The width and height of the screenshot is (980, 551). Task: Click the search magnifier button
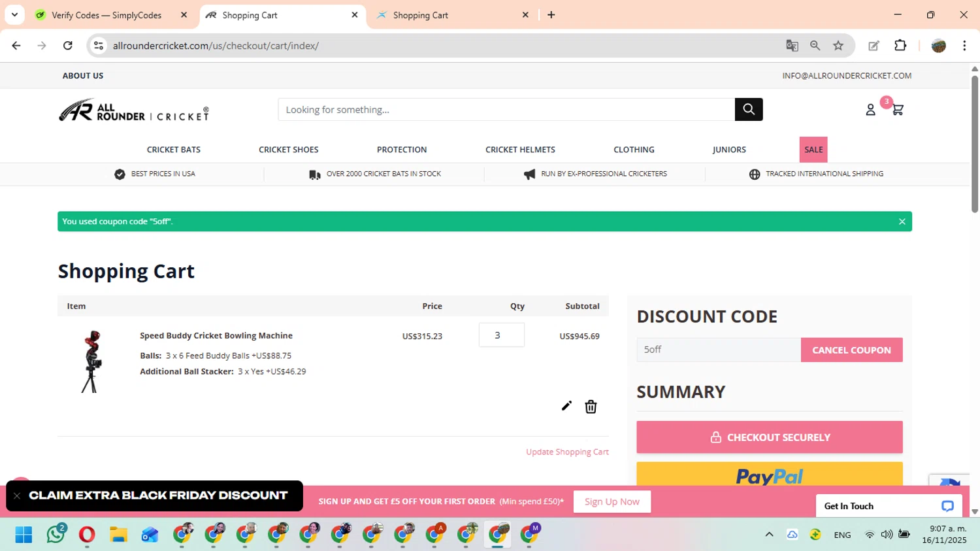point(749,110)
